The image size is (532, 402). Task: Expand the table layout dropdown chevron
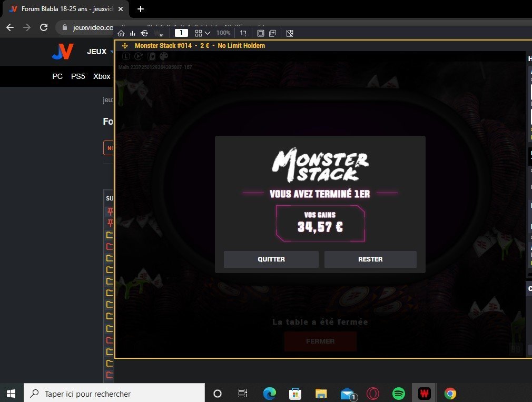[208, 33]
